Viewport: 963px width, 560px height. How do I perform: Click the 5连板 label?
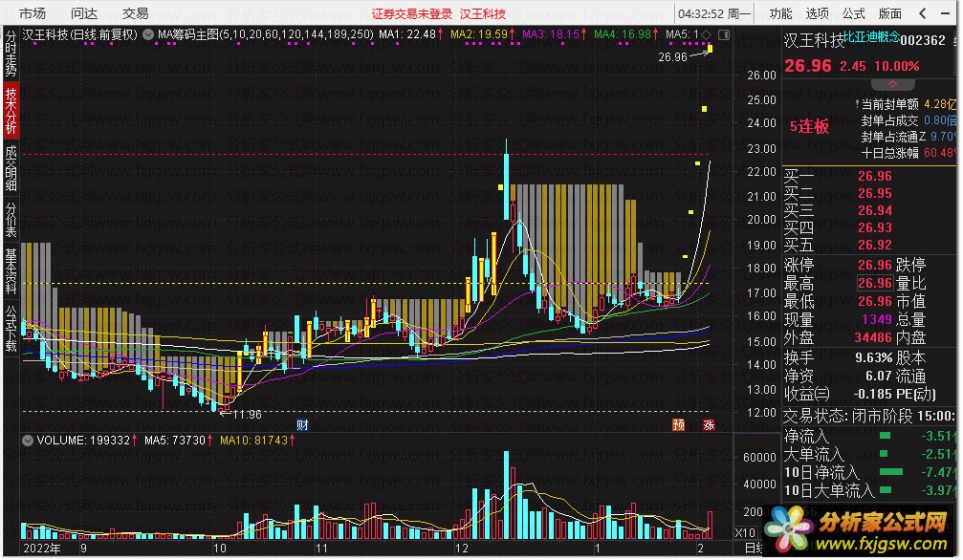[809, 126]
